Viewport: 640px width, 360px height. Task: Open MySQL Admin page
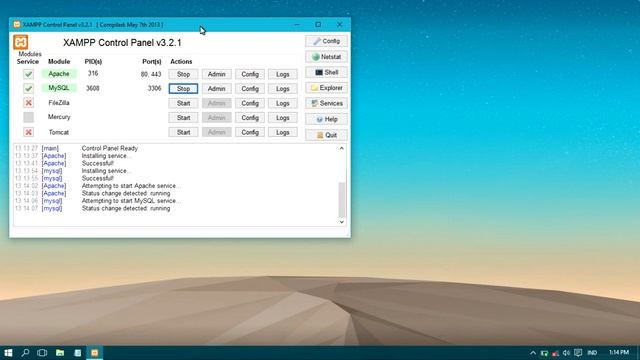coord(216,89)
